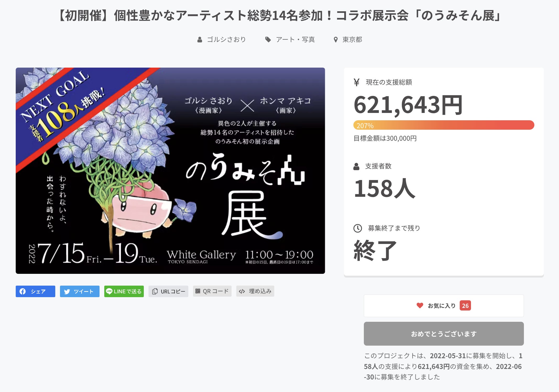Click the embed code brackets icon
Viewport: 559px width, 392px height.
[x=242, y=291]
